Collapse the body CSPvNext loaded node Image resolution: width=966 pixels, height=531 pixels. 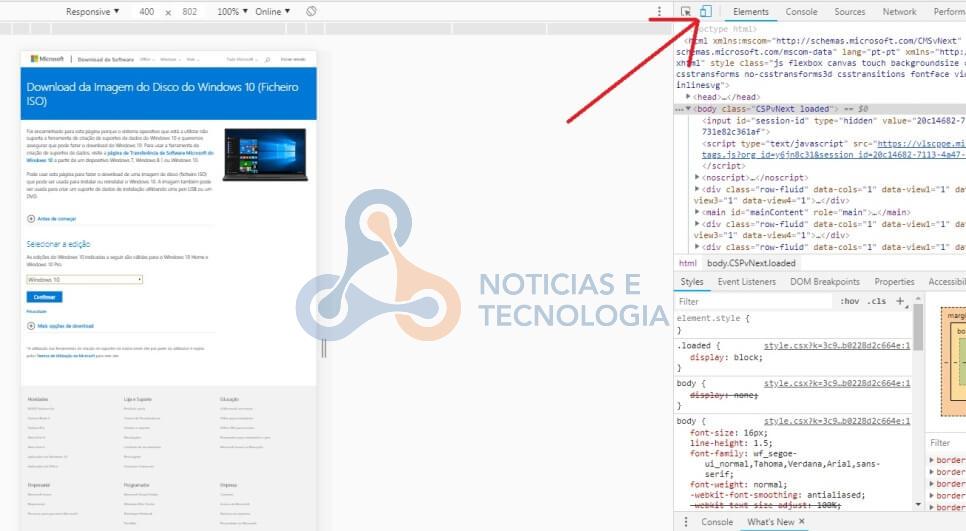click(688, 109)
